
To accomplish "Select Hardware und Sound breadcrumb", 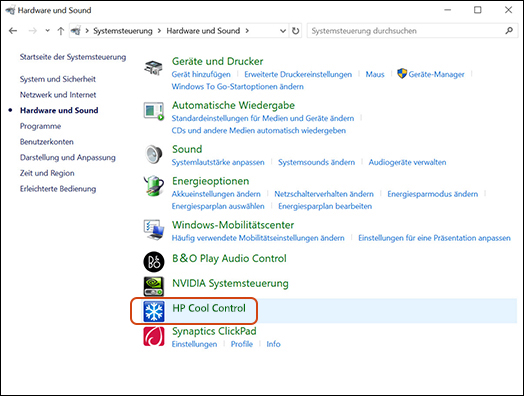I will click(203, 31).
